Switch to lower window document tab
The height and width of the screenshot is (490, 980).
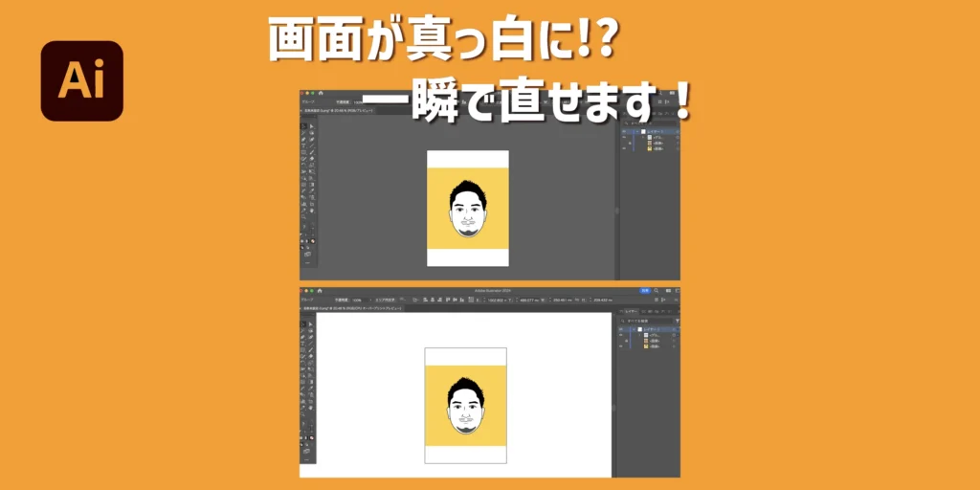352,309
